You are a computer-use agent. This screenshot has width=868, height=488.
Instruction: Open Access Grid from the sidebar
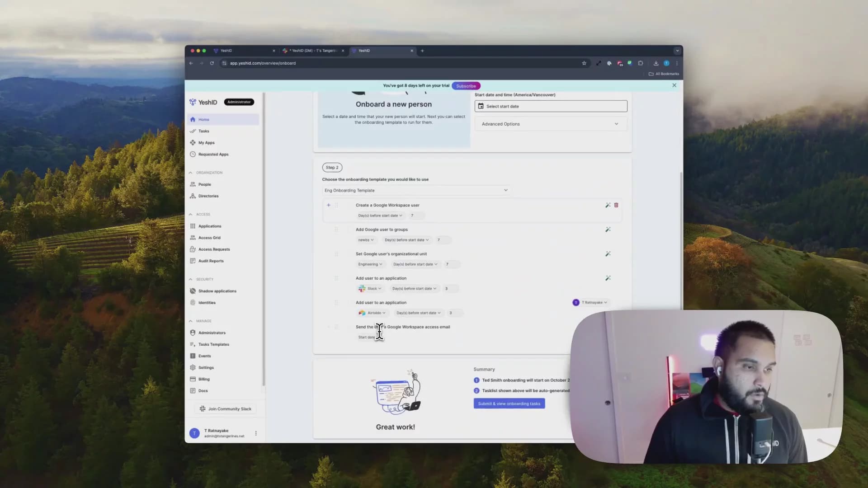pyautogui.click(x=209, y=238)
